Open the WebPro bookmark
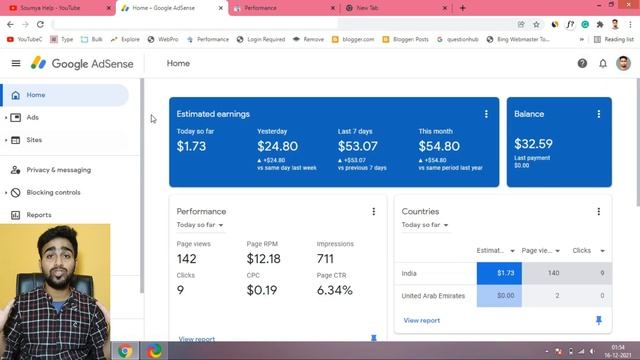The image size is (640, 360). pos(163,40)
